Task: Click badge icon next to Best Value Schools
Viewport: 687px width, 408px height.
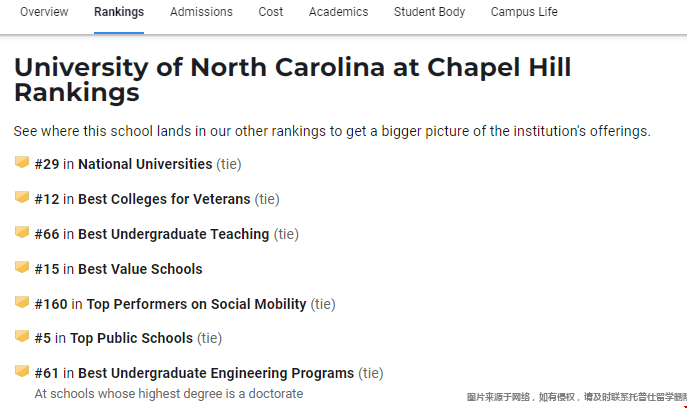Action: click(22, 267)
